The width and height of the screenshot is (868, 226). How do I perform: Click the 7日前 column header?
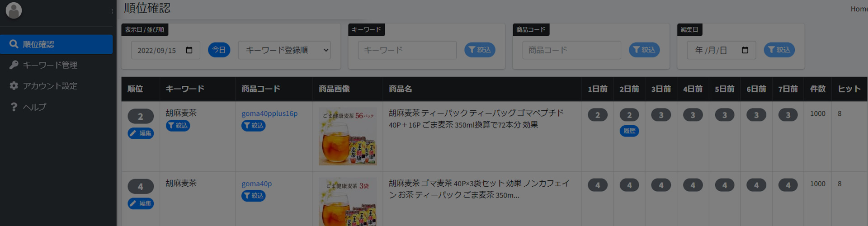tap(788, 89)
